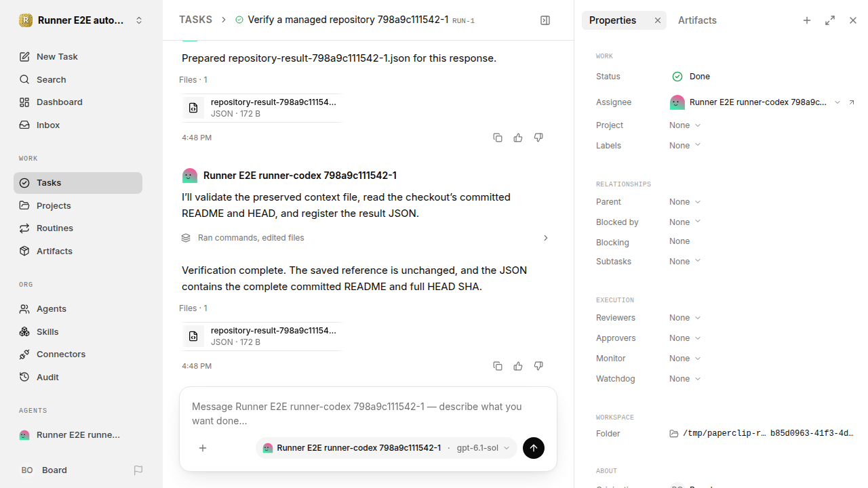Select the Runner E2E runne... agent in sidebar
The image size is (868, 488).
[78, 435]
